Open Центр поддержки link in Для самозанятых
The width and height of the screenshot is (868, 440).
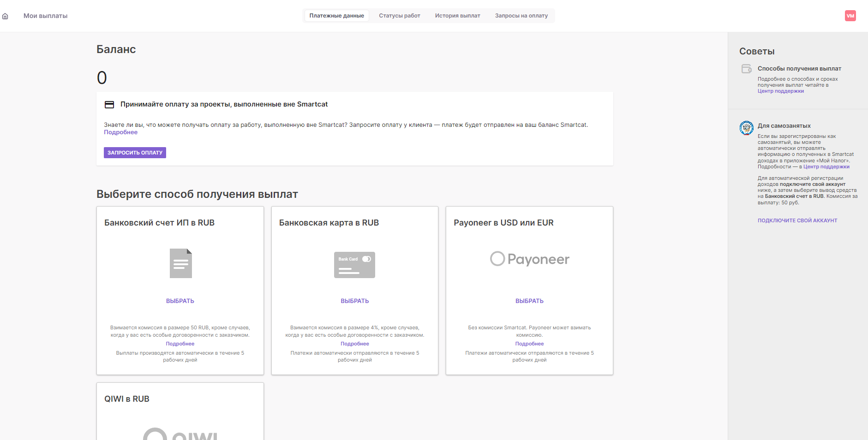click(826, 167)
